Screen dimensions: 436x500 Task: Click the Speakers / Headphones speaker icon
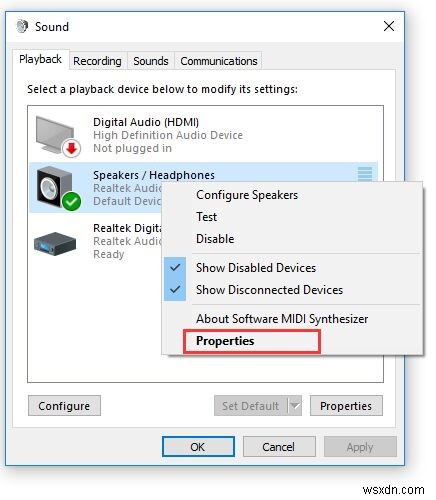58,189
